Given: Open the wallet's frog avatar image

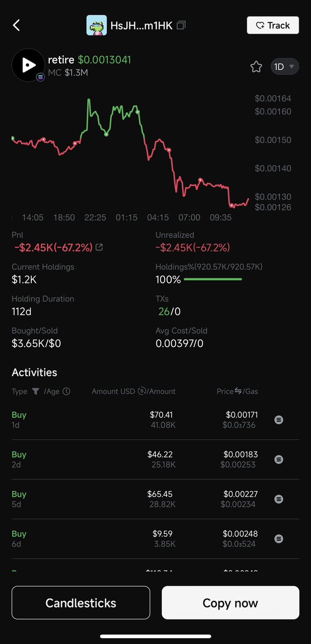Looking at the screenshot, I should 97,25.
